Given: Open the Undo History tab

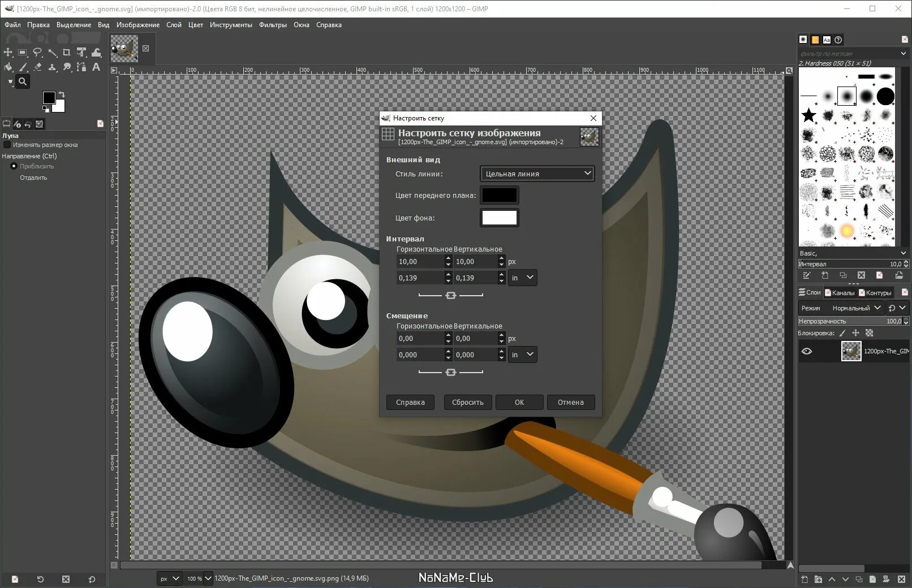Looking at the screenshot, I should 28,124.
